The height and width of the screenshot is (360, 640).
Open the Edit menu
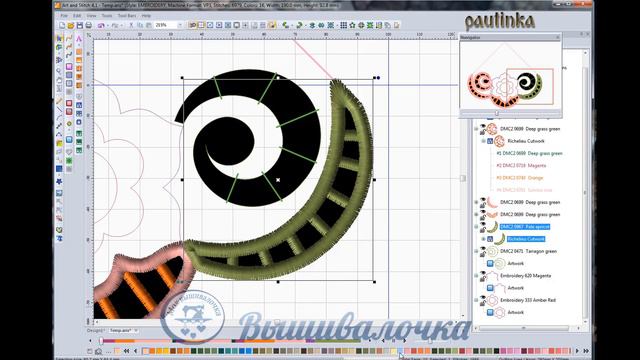coord(77,16)
